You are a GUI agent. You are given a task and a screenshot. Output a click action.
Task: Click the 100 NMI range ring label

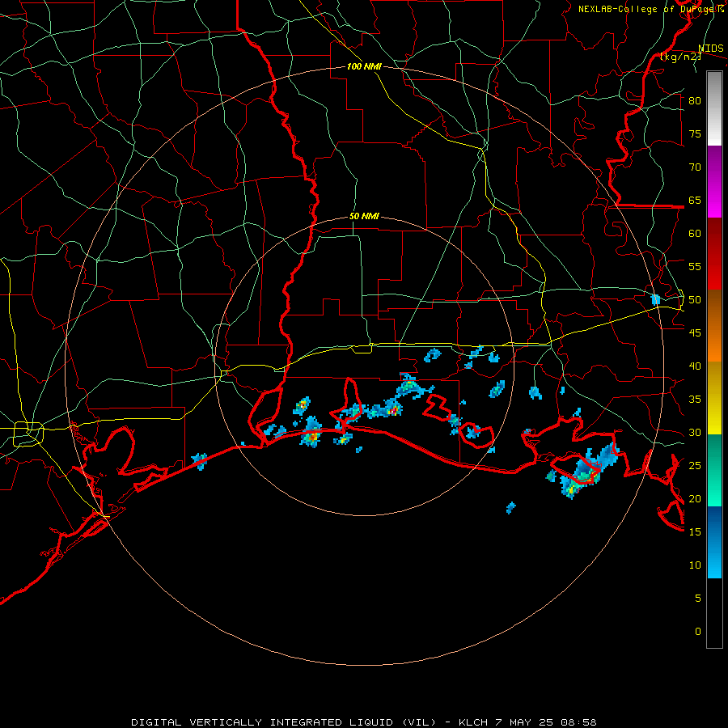[364, 66]
